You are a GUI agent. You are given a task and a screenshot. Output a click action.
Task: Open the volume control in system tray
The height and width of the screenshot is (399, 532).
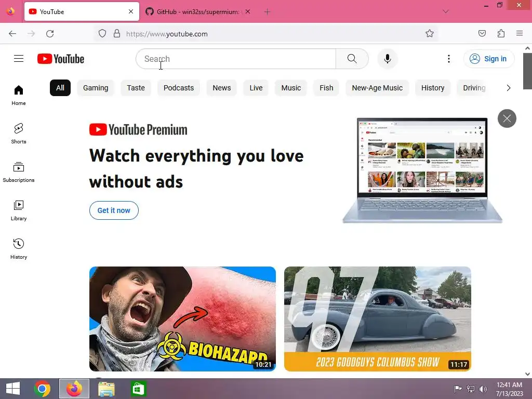click(x=483, y=389)
